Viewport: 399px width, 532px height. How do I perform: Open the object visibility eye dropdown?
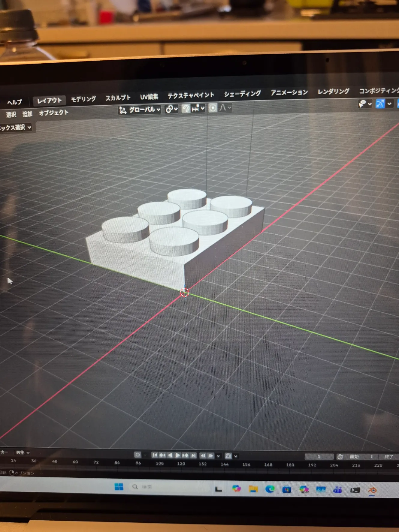[365, 104]
